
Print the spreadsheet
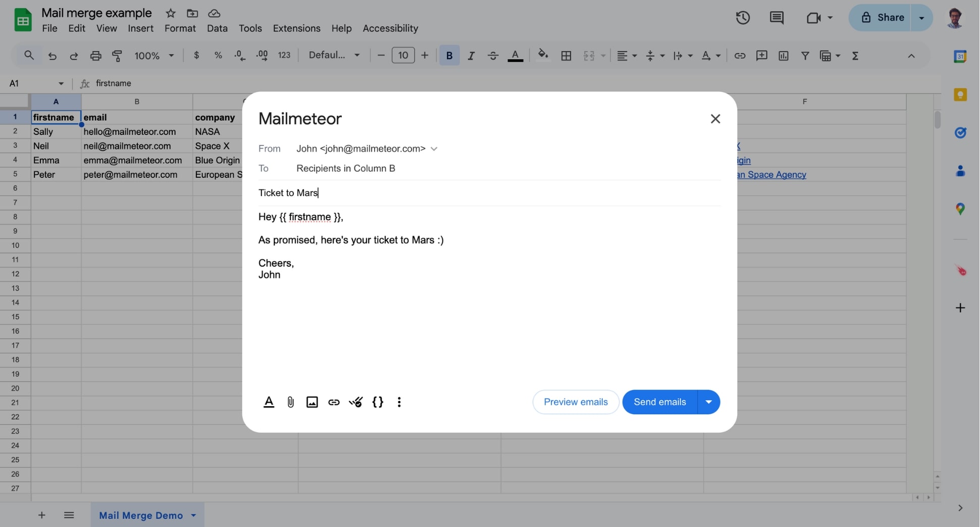tap(95, 56)
